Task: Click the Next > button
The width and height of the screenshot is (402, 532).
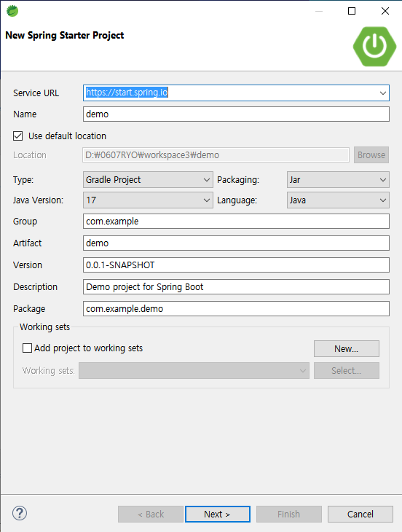Action: click(x=218, y=515)
